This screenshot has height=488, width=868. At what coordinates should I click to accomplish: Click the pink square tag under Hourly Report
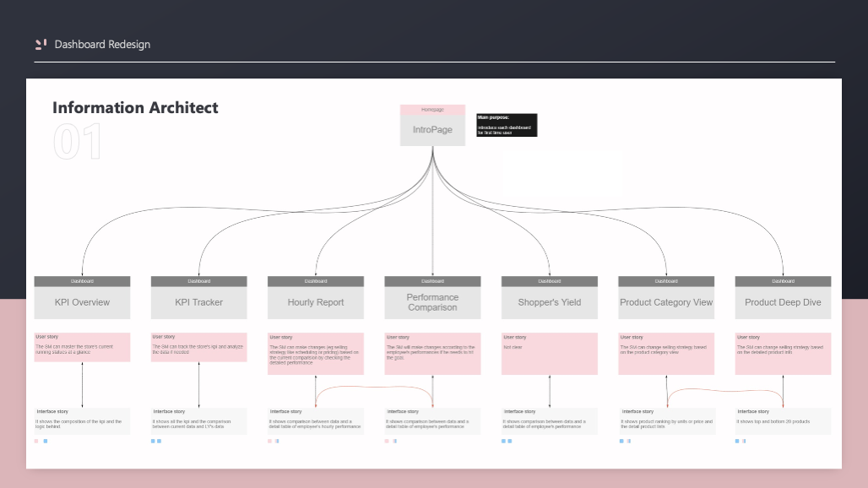[270, 441]
